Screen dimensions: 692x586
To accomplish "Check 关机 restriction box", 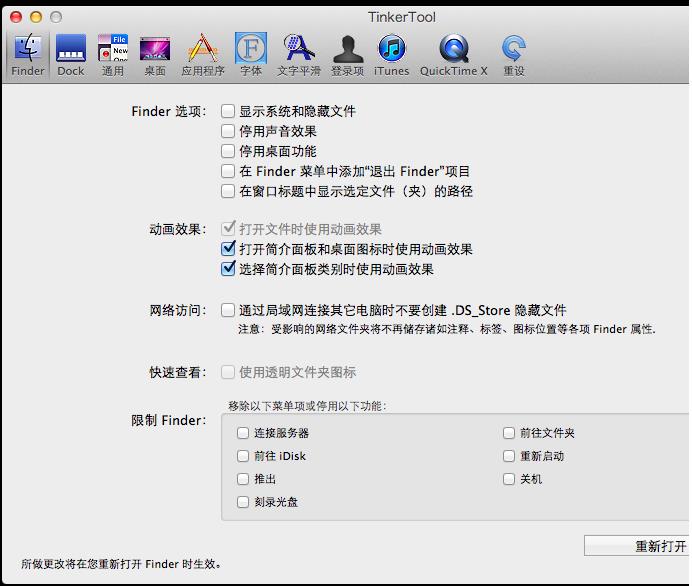I will click(x=509, y=479).
